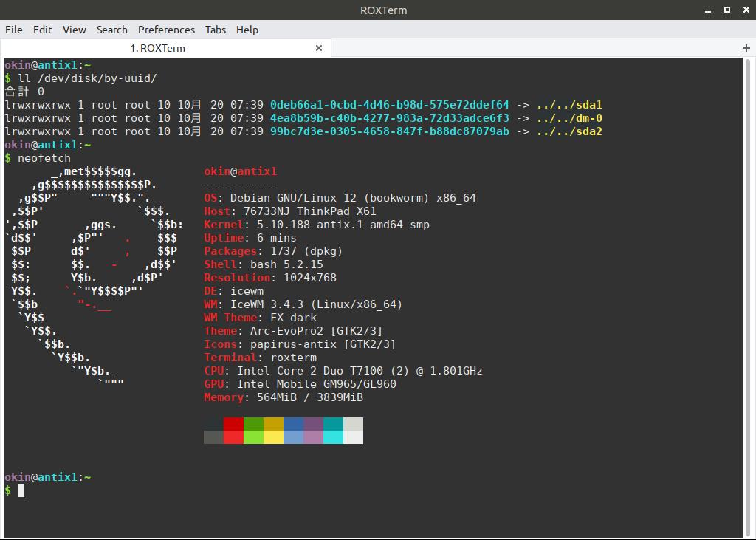756x540 pixels.
Task: Click the Icons value 'papirus-antix [GTK2/3]'
Action: [323, 344]
